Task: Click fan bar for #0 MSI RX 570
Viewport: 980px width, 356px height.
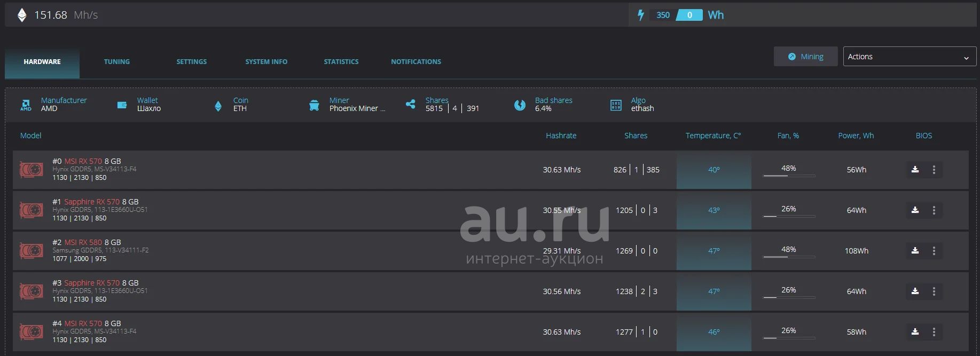Action: pos(789,175)
